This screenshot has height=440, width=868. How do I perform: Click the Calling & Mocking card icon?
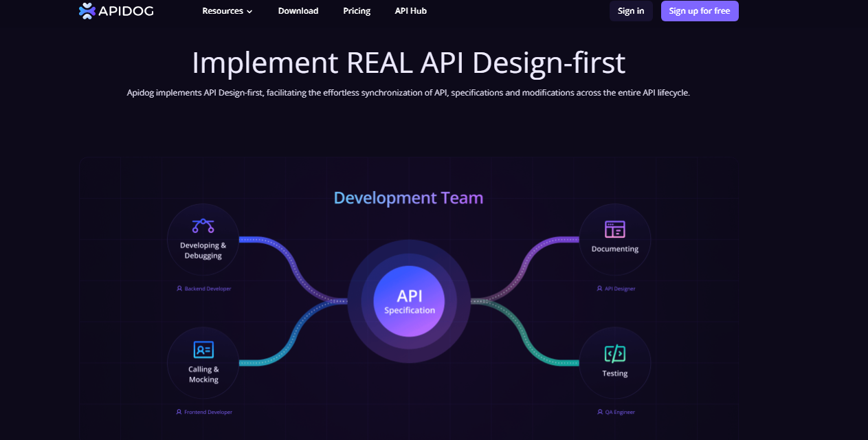click(203, 350)
